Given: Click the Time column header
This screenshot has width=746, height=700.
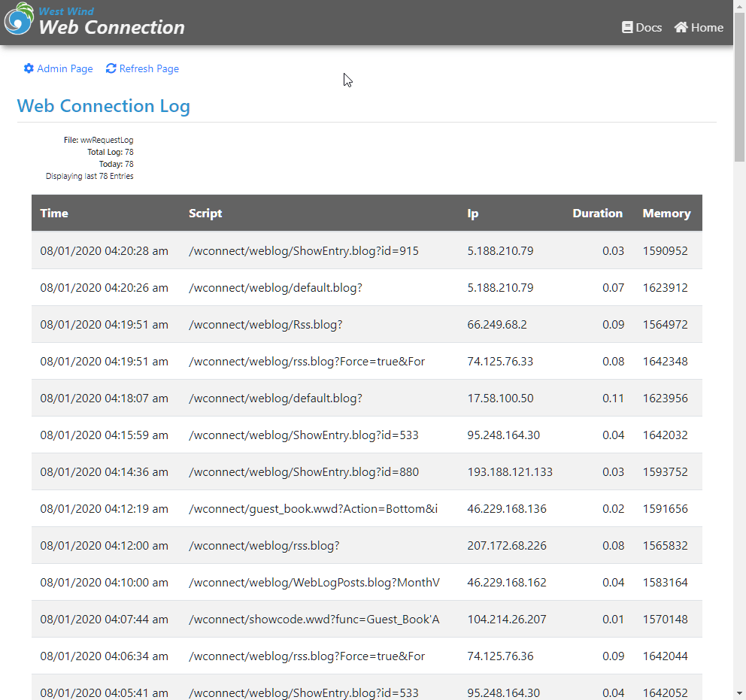Looking at the screenshot, I should click(54, 214).
